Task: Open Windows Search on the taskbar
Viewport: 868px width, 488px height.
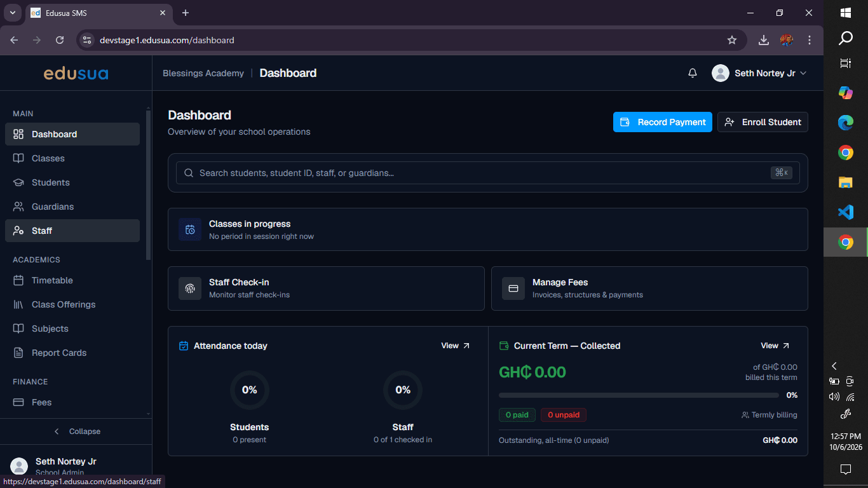Action: click(x=846, y=38)
